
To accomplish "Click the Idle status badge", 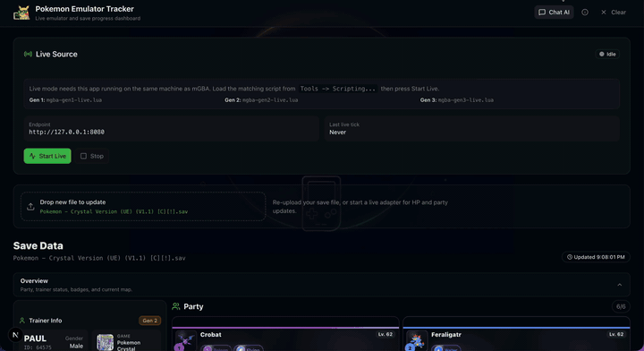I will (x=607, y=55).
